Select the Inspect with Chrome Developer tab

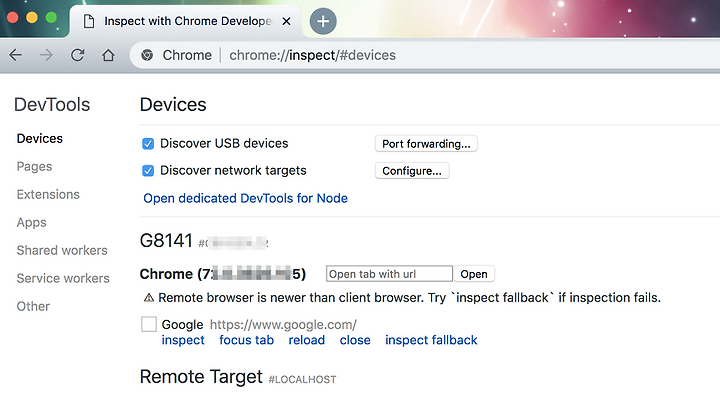(186, 21)
